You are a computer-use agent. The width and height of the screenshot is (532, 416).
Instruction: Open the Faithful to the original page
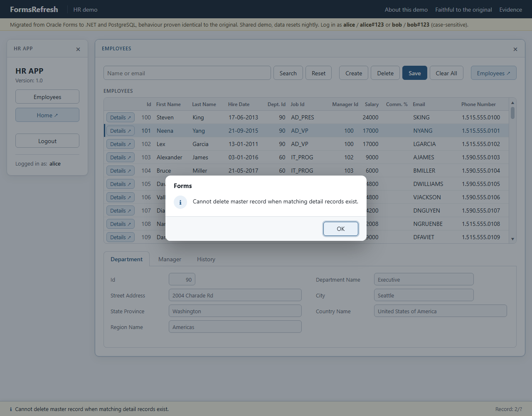(x=463, y=10)
